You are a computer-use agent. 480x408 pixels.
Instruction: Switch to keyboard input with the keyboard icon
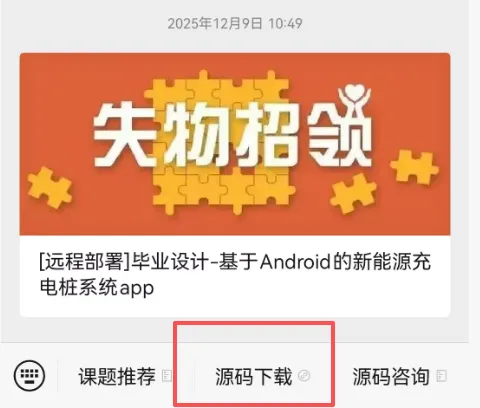point(30,376)
